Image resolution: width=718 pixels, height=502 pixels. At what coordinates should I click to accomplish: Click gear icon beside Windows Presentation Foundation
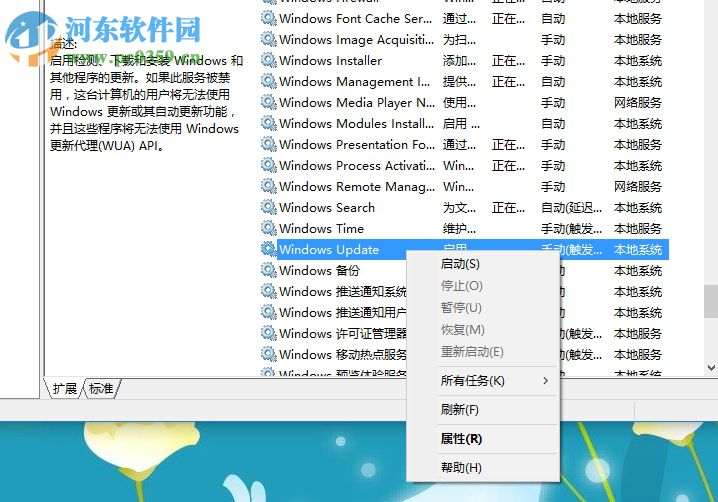[269, 145]
